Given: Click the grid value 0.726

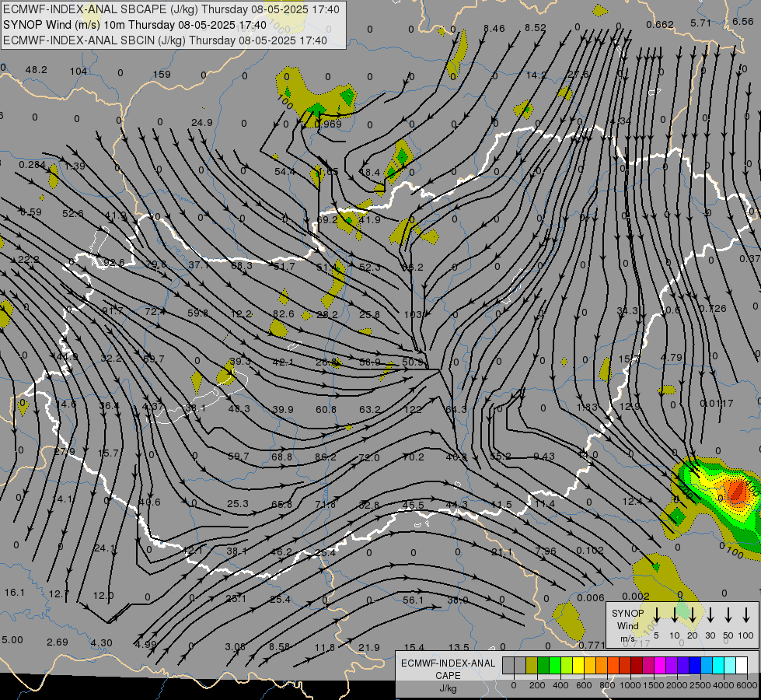Looking at the screenshot, I should point(713,309).
